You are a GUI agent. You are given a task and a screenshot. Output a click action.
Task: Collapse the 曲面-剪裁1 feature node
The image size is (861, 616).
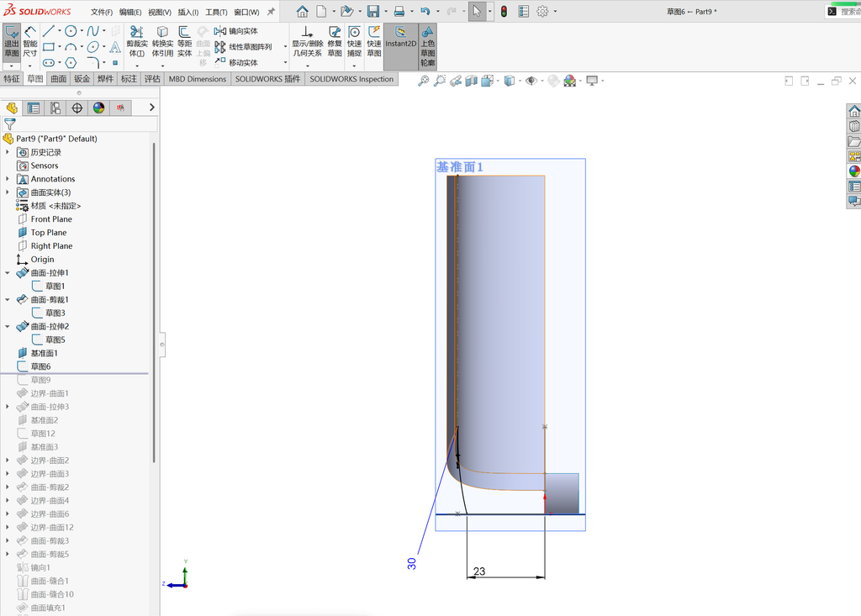point(7,300)
